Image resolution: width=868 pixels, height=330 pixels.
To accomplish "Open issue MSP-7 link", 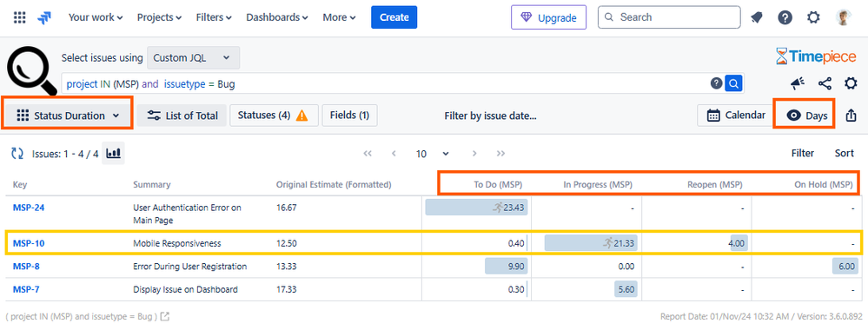I will click(26, 289).
